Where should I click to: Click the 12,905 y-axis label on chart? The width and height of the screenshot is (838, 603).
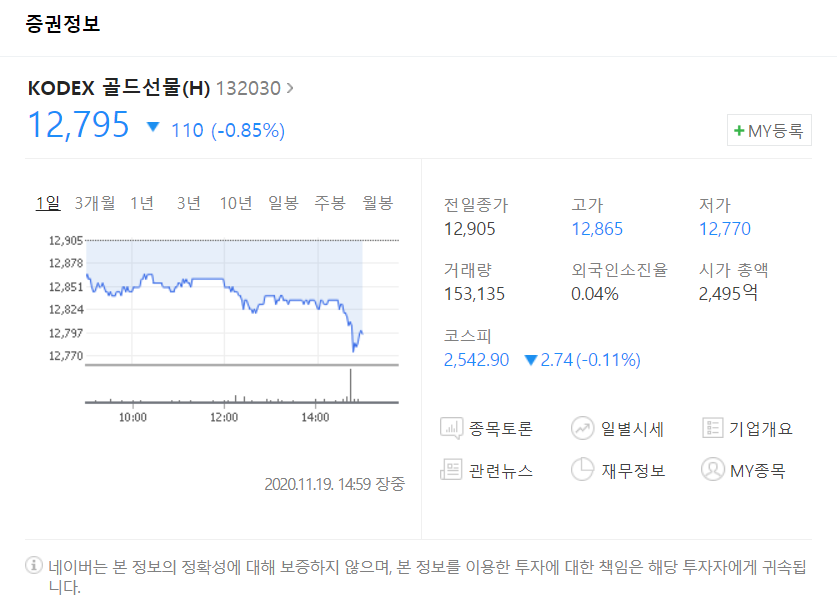click(x=66, y=241)
